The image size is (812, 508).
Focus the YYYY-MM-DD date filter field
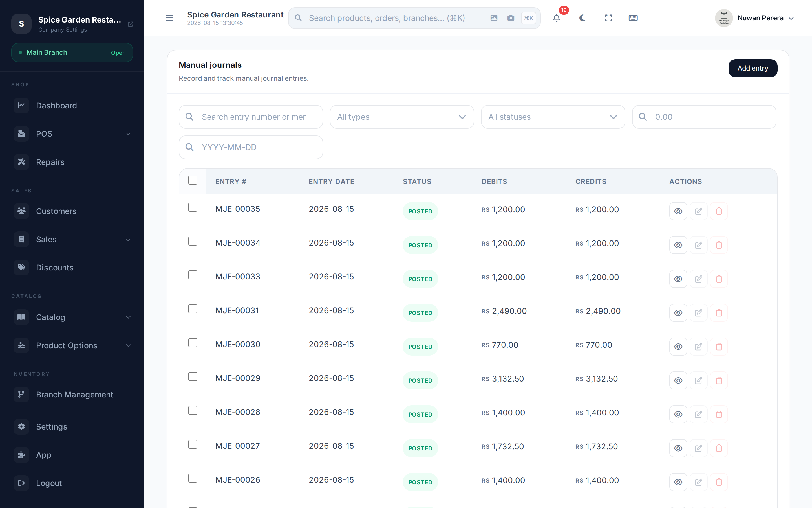pos(251,147)
